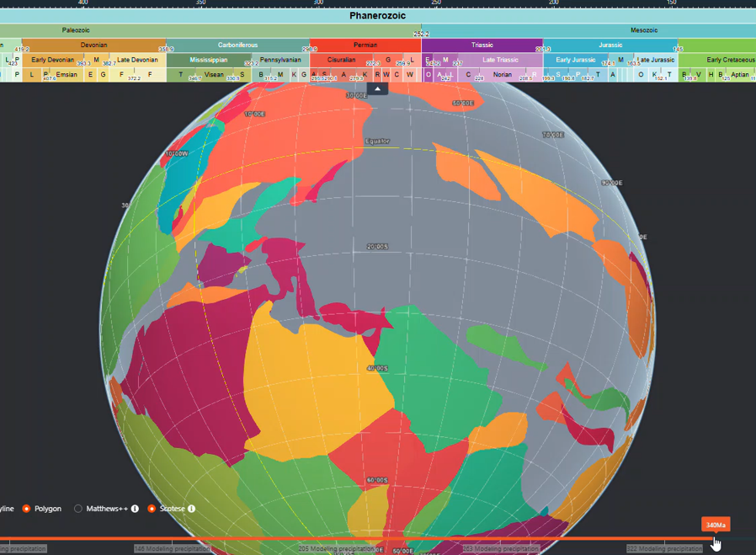Click the 40'00S latitude label

pyautogui.click(x=377, y=368)
